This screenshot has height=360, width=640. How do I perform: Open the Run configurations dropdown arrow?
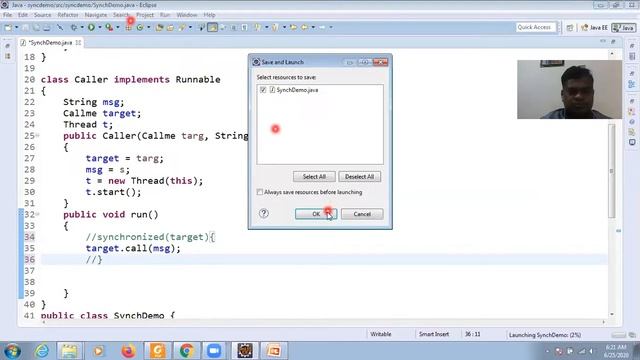coord(100,27)
